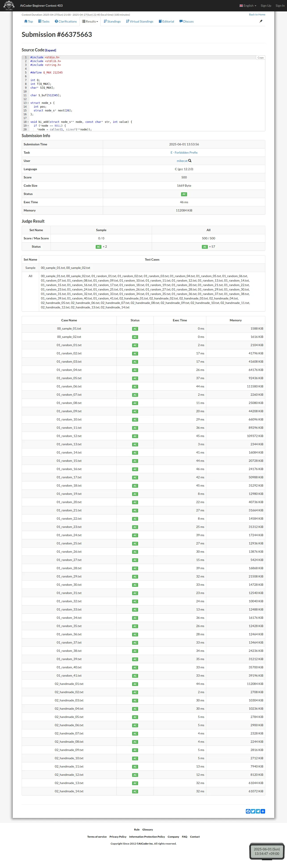Open the Results dropdown tab
Viewport: 287px width, 868px height.
click(x=90, y=22)
